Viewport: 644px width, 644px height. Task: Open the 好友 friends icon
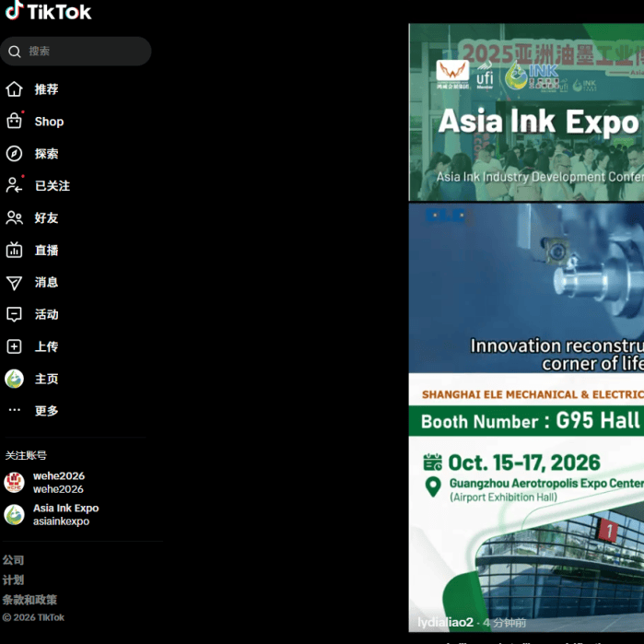pos(14,218)
